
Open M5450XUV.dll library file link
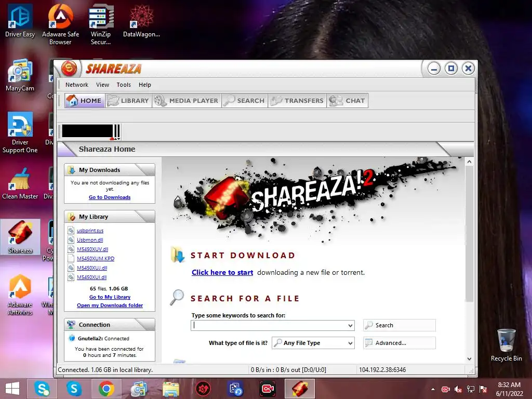92,249
